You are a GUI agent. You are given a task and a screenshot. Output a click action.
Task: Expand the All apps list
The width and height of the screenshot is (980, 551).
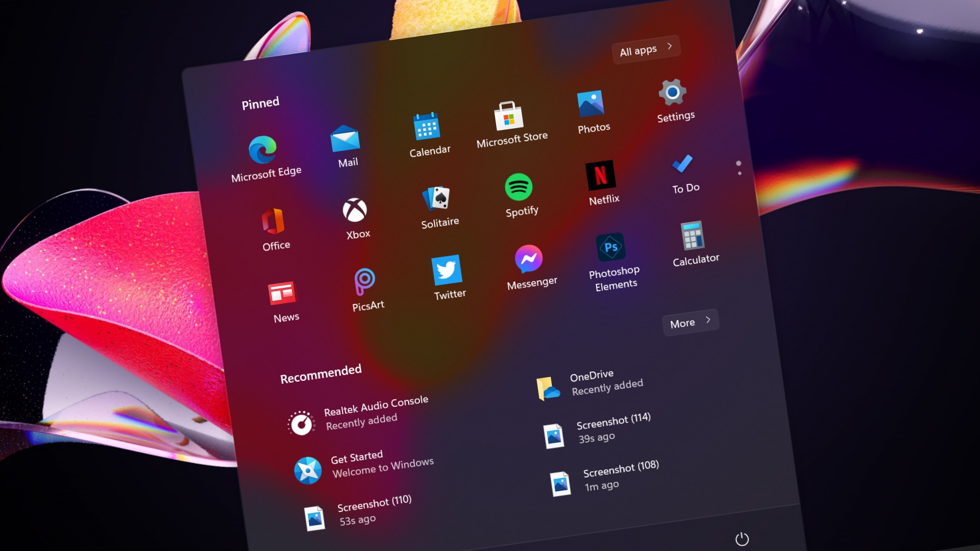[646, 49]
